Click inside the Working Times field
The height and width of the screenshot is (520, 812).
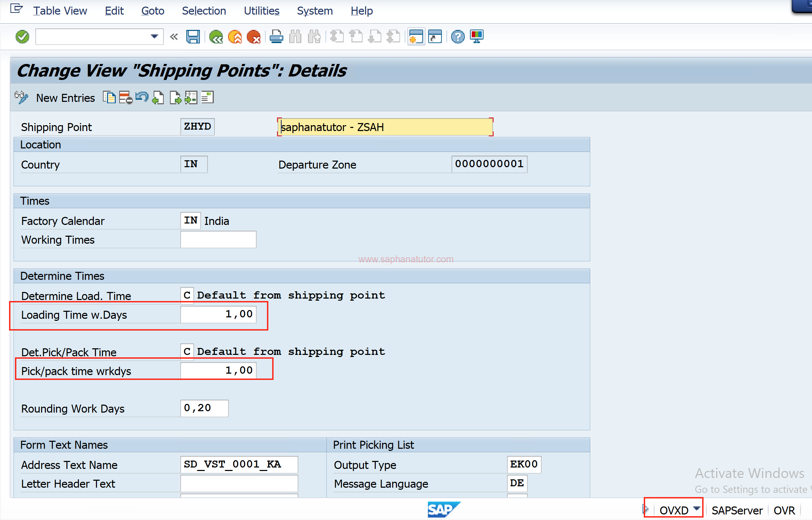(x=218, y=239)
